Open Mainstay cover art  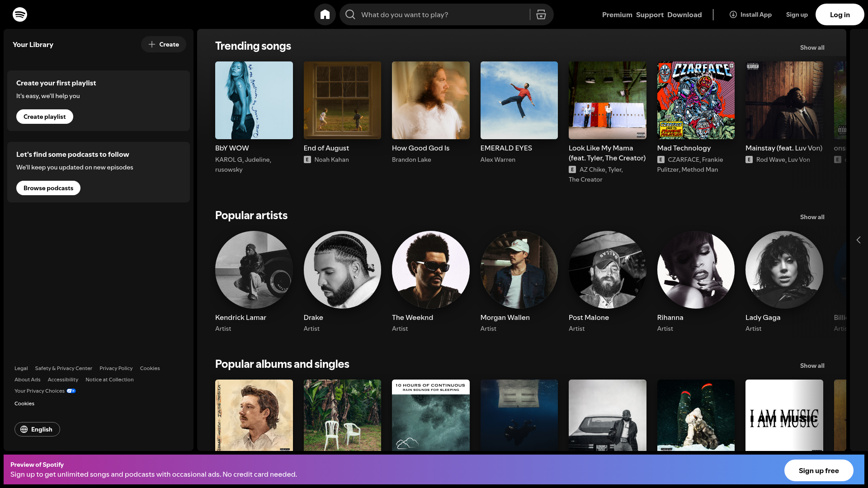[784, 100]
